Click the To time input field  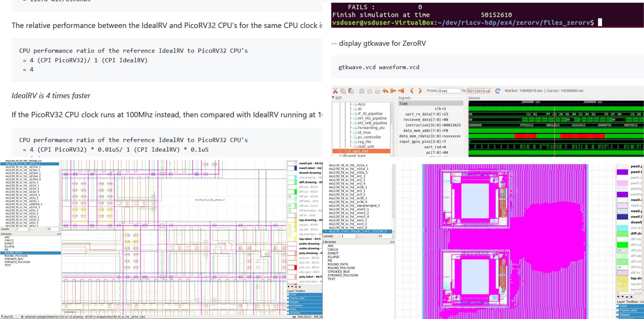pos(479,91)
